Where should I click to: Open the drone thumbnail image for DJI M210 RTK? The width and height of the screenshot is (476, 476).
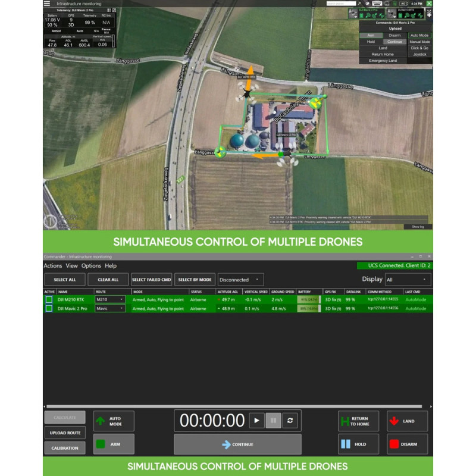point(393,12)
